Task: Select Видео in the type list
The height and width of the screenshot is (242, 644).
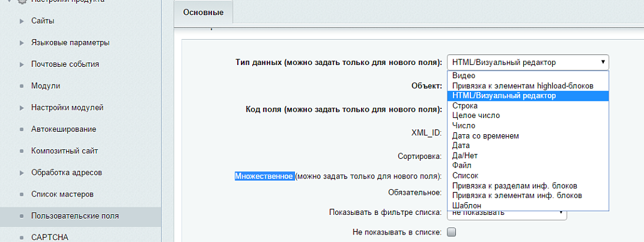Action: pos(528,76)
